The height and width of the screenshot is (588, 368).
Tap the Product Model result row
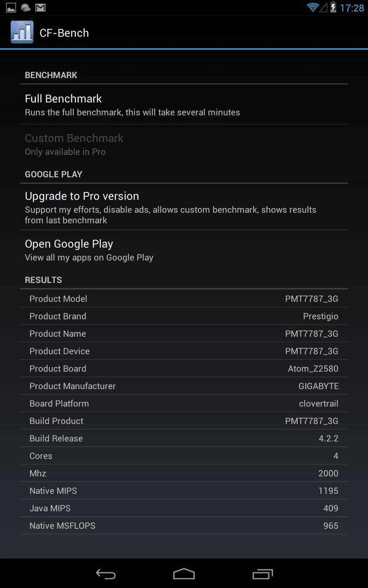[184, 299]
